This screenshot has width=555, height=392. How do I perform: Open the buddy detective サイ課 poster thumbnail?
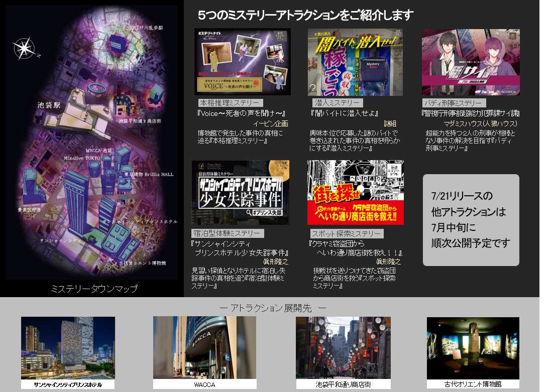471,62
